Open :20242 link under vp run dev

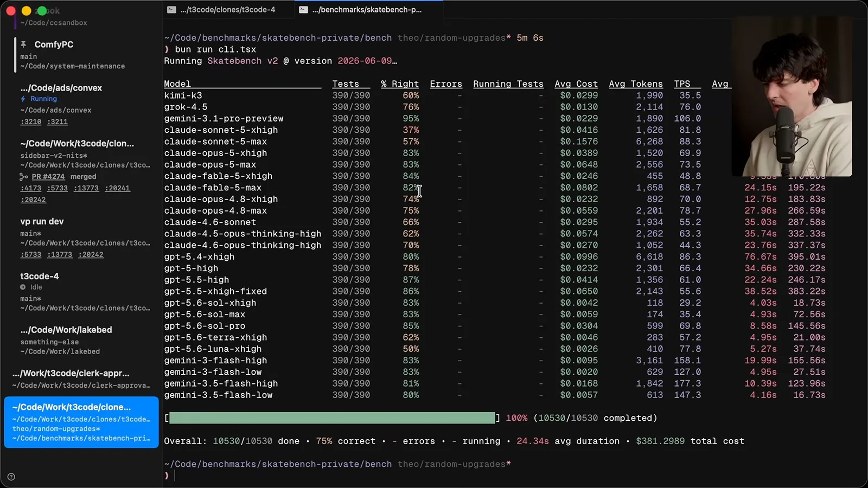pos(91,255)
